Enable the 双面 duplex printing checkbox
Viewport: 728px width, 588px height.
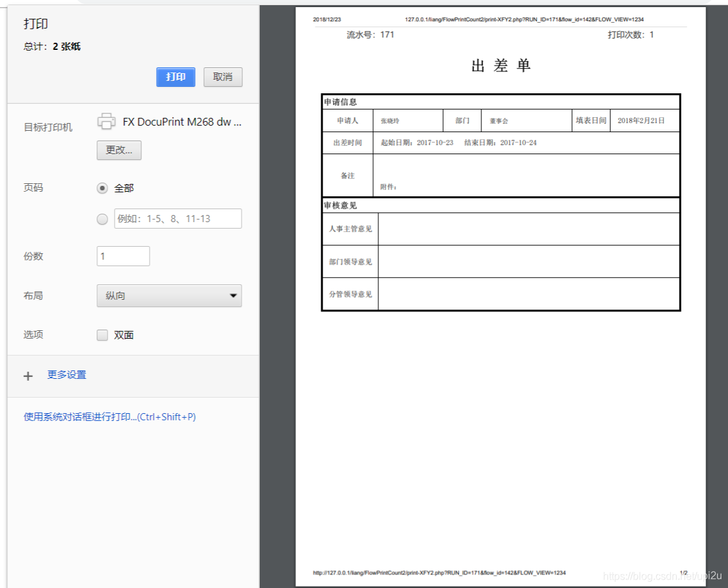102,335
